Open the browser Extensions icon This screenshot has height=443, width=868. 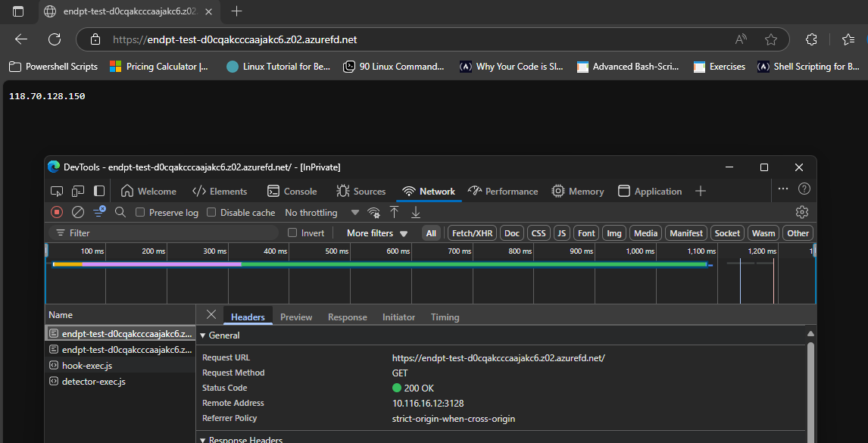click(811, 39)
